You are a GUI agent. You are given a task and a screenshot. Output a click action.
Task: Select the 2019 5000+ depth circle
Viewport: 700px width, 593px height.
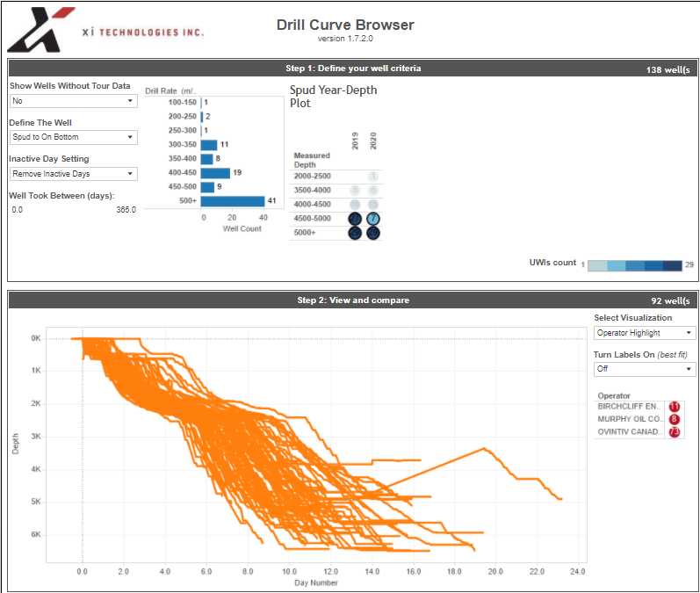coord(355,233)
